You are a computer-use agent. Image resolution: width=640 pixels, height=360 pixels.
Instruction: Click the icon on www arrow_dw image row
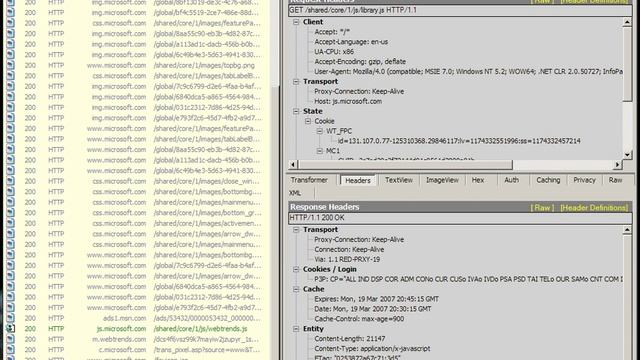pyautogui.click(x=10, y=276)
